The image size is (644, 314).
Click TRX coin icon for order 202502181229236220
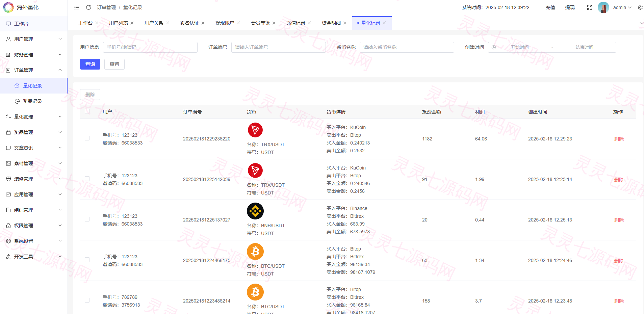(255, 130)
